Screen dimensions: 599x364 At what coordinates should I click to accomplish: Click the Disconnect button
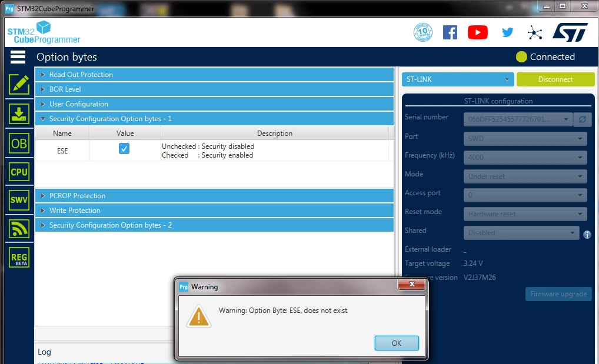pyautogui.click(x=555, y=79)
